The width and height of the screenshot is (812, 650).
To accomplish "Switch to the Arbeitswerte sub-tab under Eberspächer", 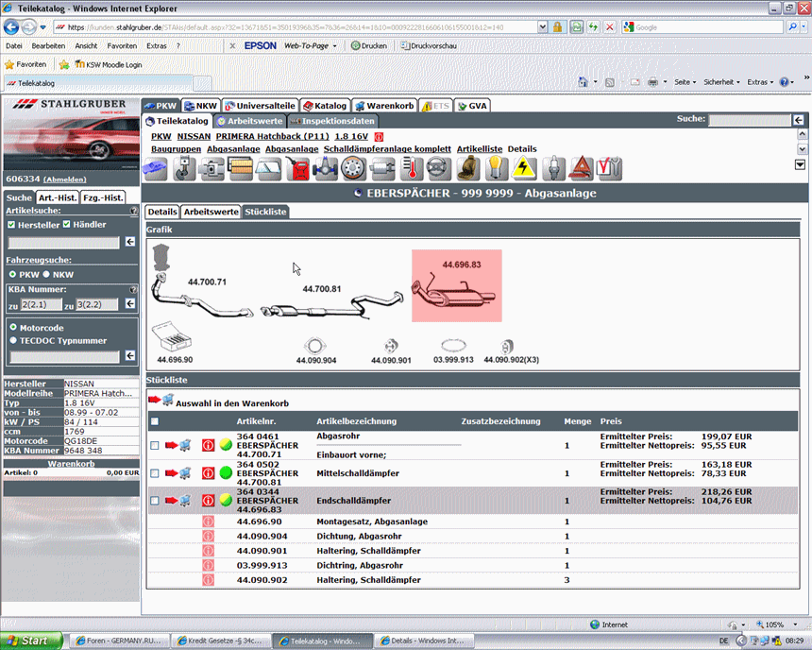I will [x=211, y=212].
